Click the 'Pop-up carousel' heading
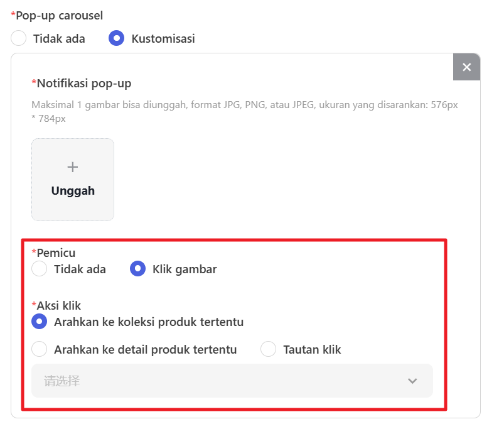 [x=59, y=15]
